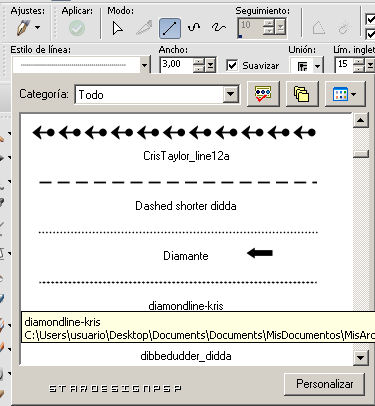Select the straight line segment mode
Image resolution: width=375 pixels, height=406 pixels.
(170, 28)
